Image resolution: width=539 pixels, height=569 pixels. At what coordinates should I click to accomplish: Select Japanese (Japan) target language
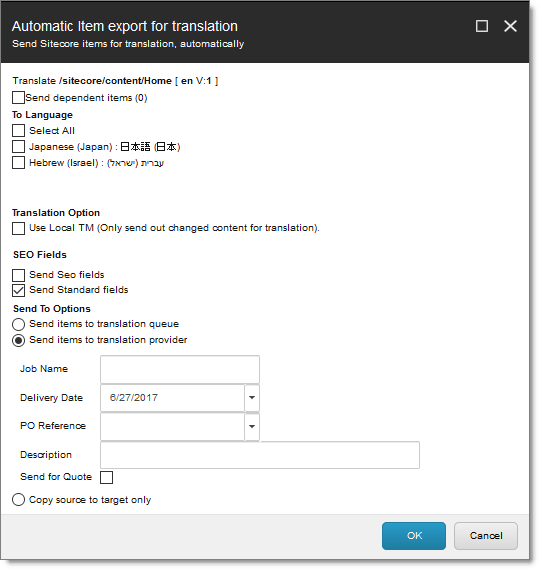[19, 147]
